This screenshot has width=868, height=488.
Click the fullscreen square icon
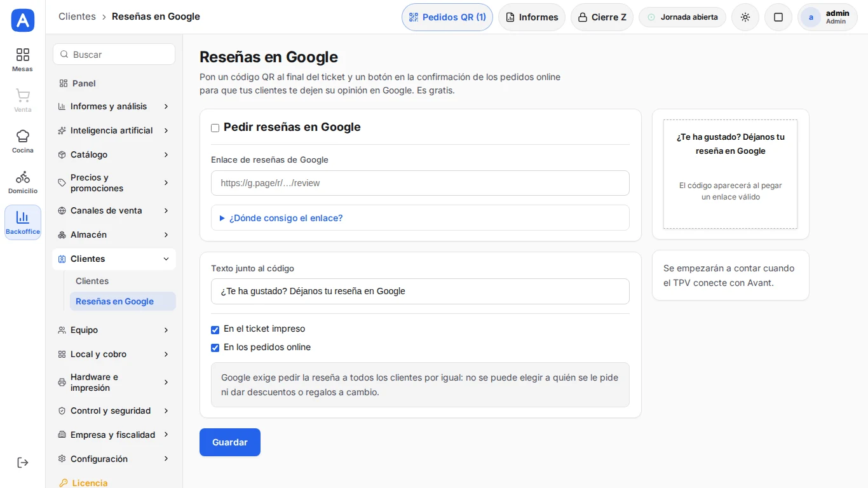778,17
